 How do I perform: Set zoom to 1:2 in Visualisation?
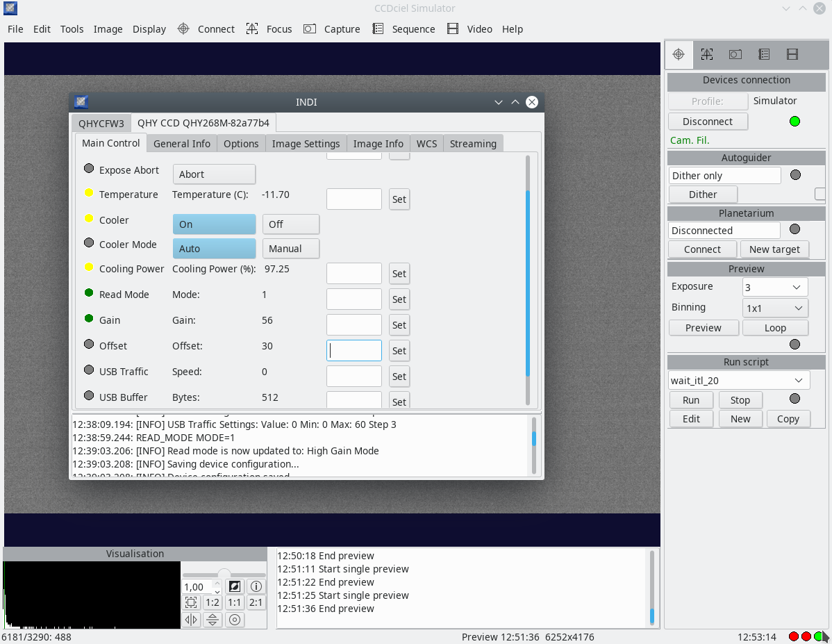pos(213,602)
